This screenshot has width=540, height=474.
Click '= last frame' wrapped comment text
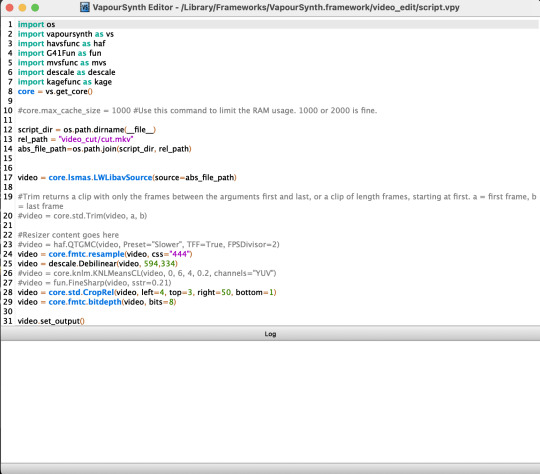coord(41,206)
